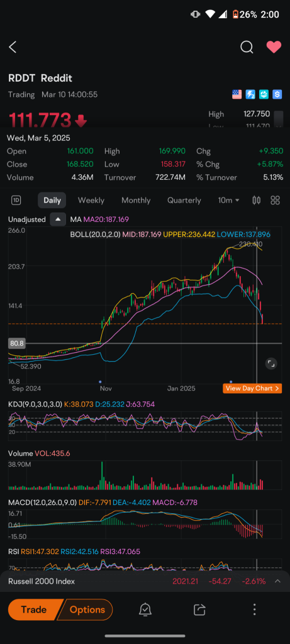
Task: Tap the 1D intraday chart icon
Action: (x=16, y=201)
